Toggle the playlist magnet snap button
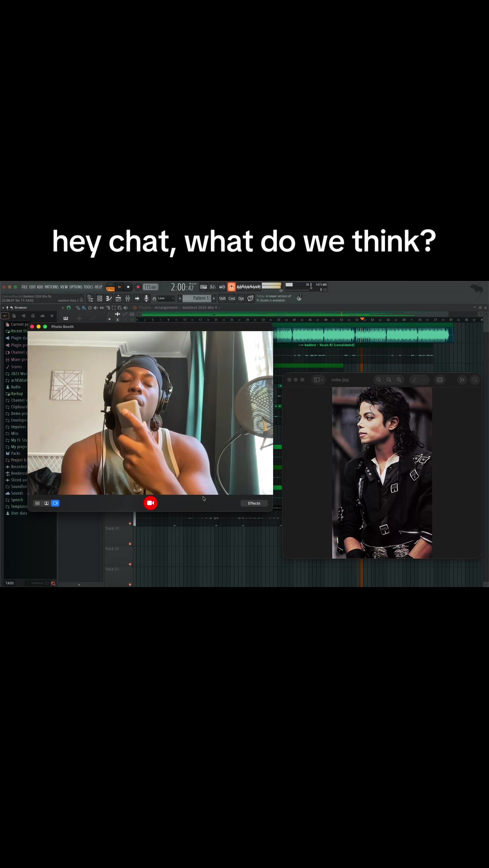489x868 pixels. pyautogui.click(x=69, y=308)
